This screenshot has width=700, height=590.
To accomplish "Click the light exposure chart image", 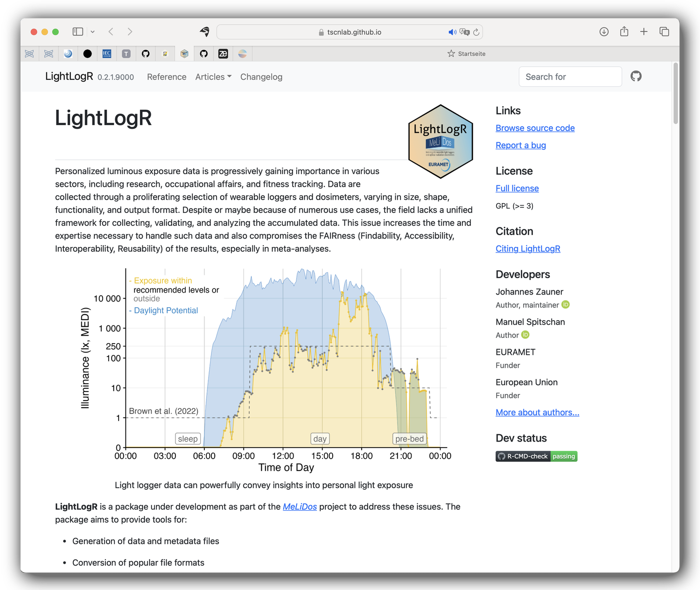I will [x=264, y=371].
